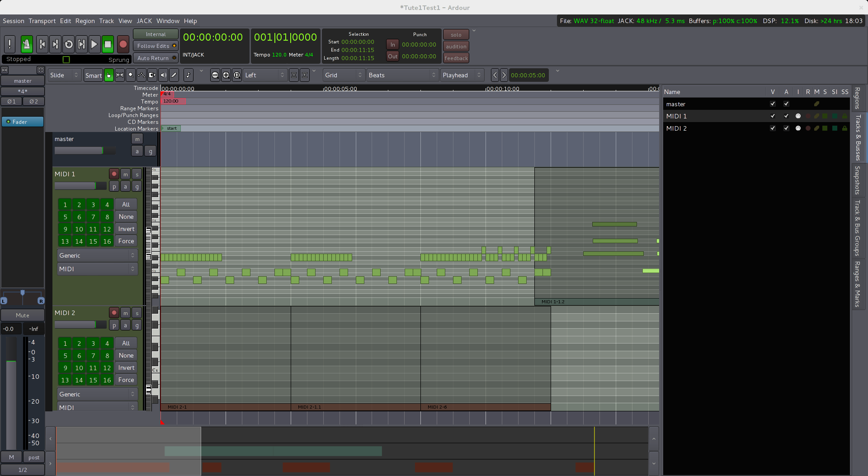
Task: Click the MIDI 1 track volume fader
Action: [x=80, y=186]
